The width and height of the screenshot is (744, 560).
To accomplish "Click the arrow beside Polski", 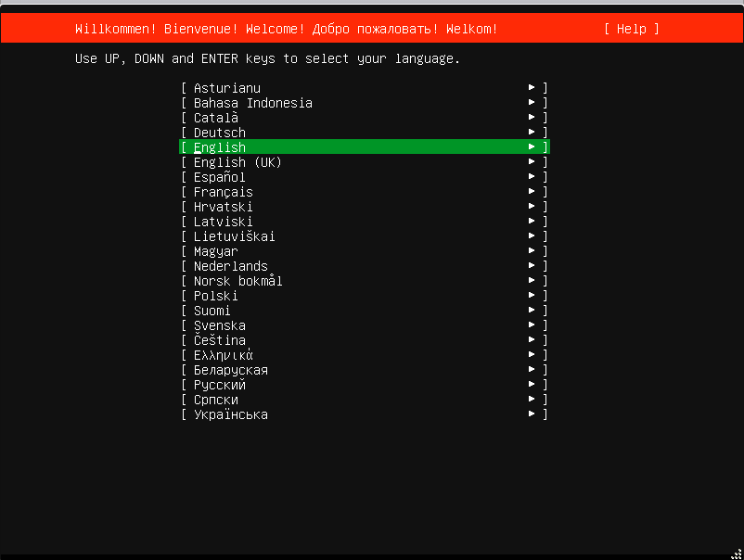I will [x=532, y=296].
